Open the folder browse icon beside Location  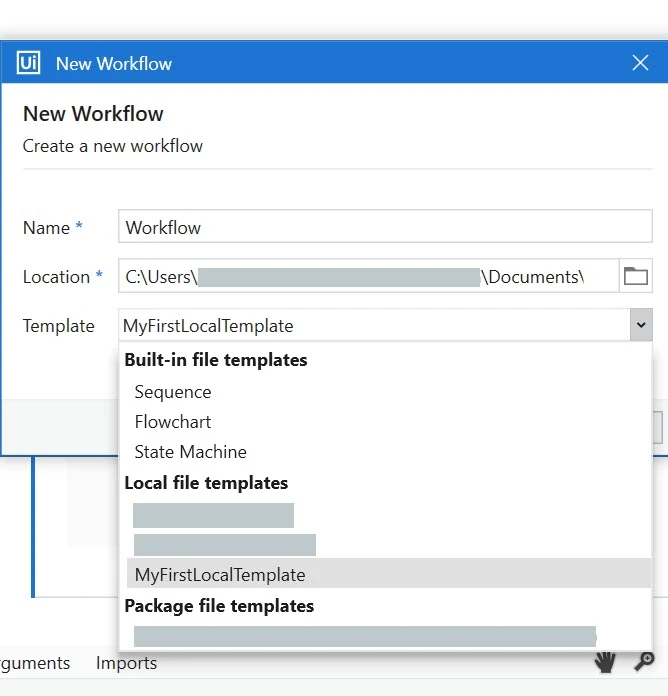click(x=636, y=276)
